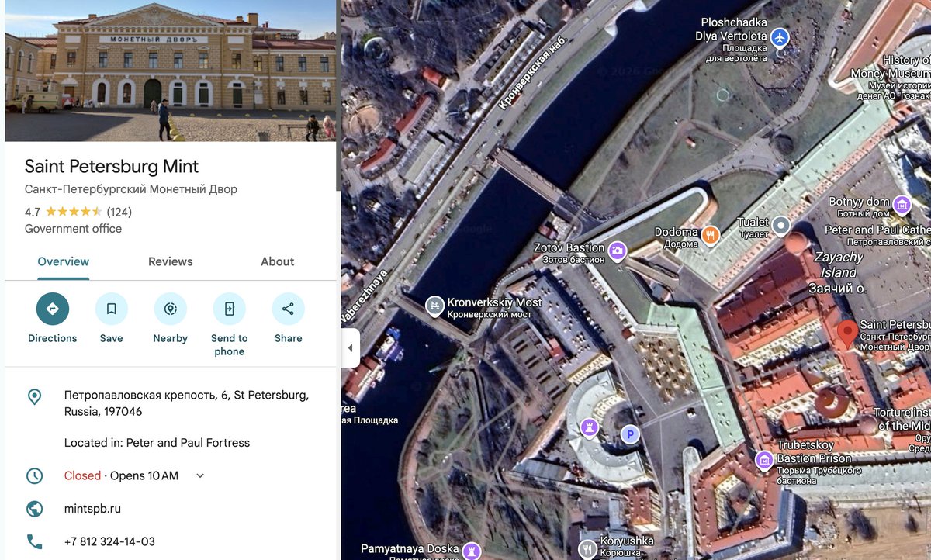The width and height of the screenshot is (931, 560).
Task: Select the purple monument marker near parking
Action: 590,427
